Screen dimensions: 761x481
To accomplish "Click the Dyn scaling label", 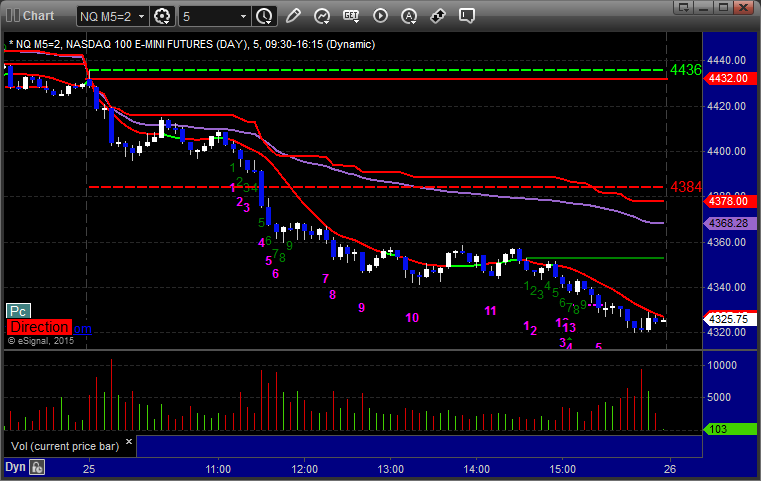I will coord(15,466).
